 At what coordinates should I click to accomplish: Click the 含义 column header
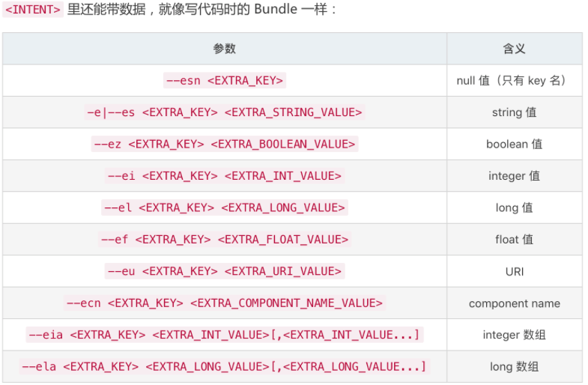coord(514,49)
